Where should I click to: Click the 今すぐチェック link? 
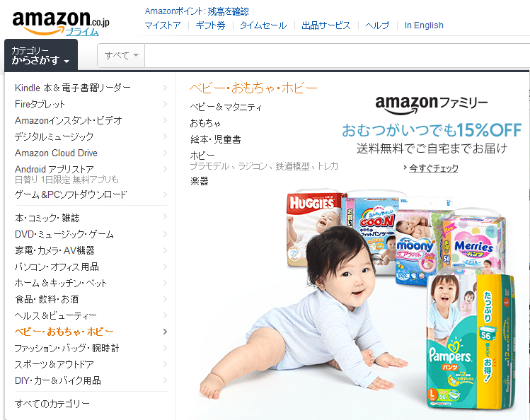point(433,168)
